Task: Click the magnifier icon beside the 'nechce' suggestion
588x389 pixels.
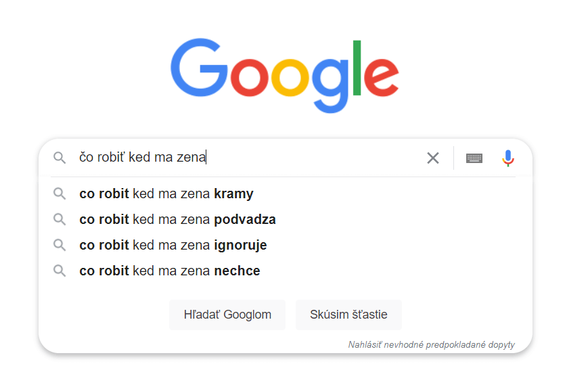Action: click(60, 271)
